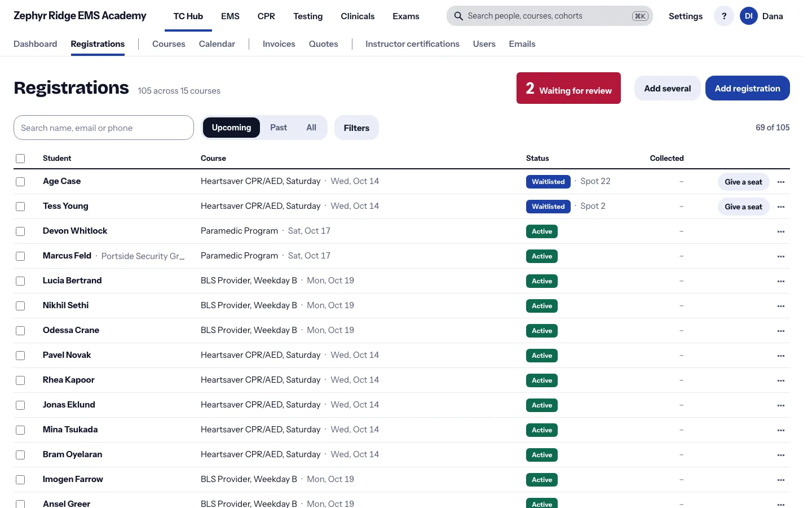Click the magnifier icon in the global search
Viewport: 812px width, 508px height.
point(458,16)
